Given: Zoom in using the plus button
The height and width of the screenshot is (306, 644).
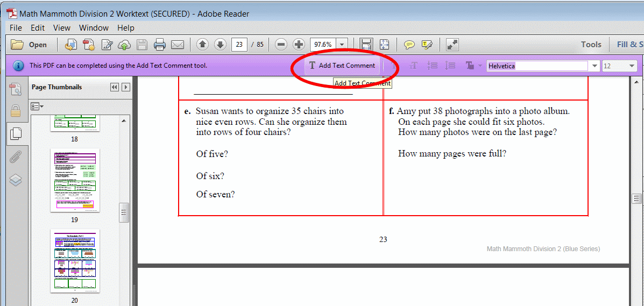Looking at the screenshot, I should pyautogui.click(x=299, y=45).
